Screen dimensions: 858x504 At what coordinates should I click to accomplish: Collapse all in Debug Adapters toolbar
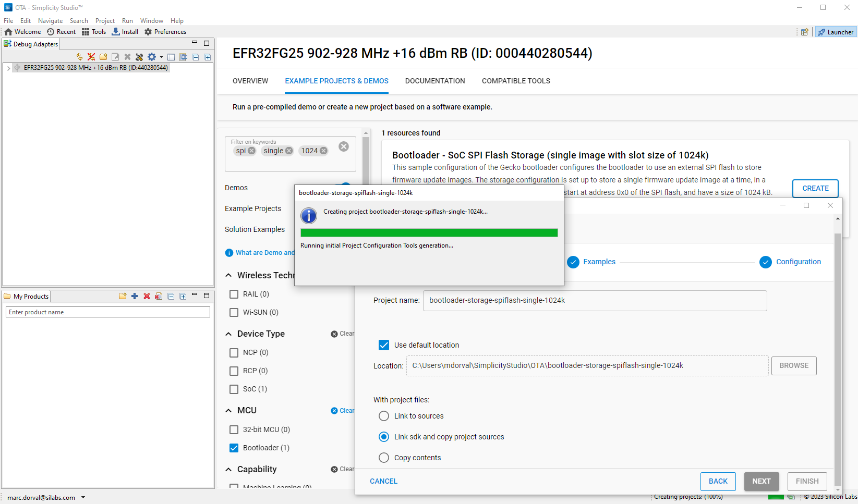tap(195, 57)
